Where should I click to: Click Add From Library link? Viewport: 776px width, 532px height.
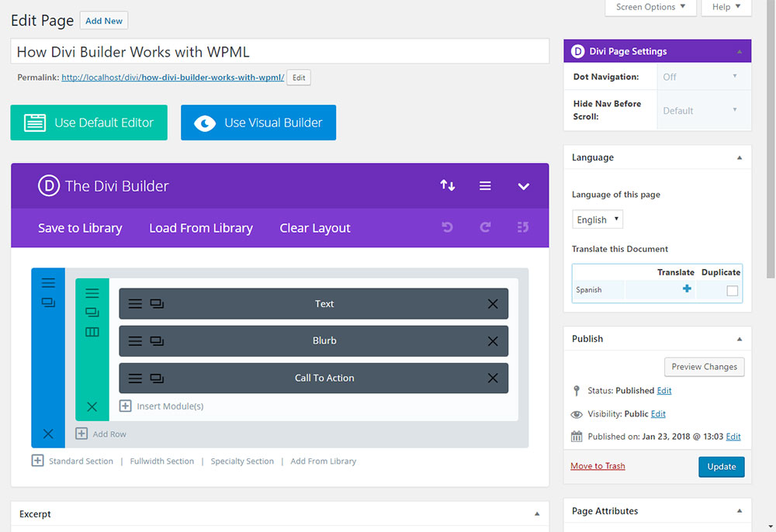pyautogui.click(x=323, y=461)
